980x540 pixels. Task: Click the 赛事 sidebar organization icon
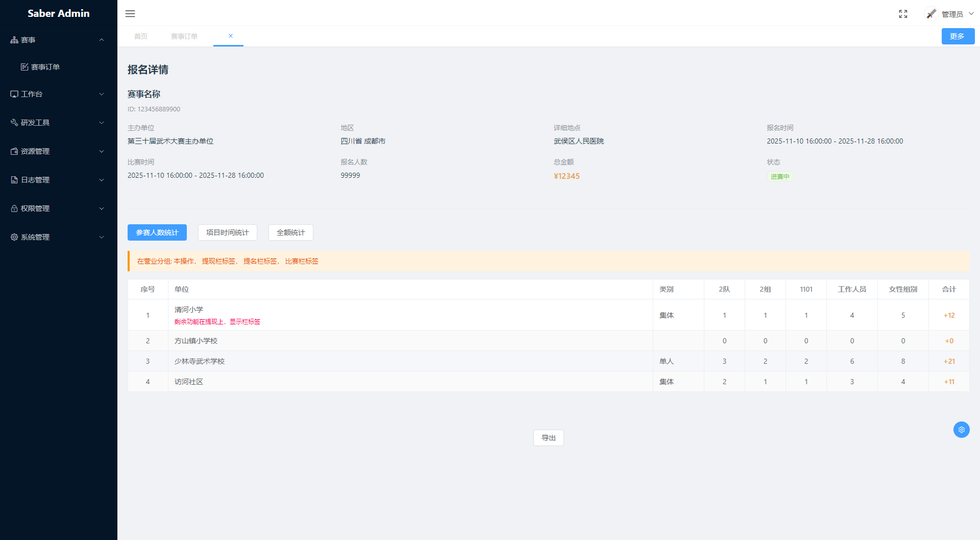pos(14,40)
